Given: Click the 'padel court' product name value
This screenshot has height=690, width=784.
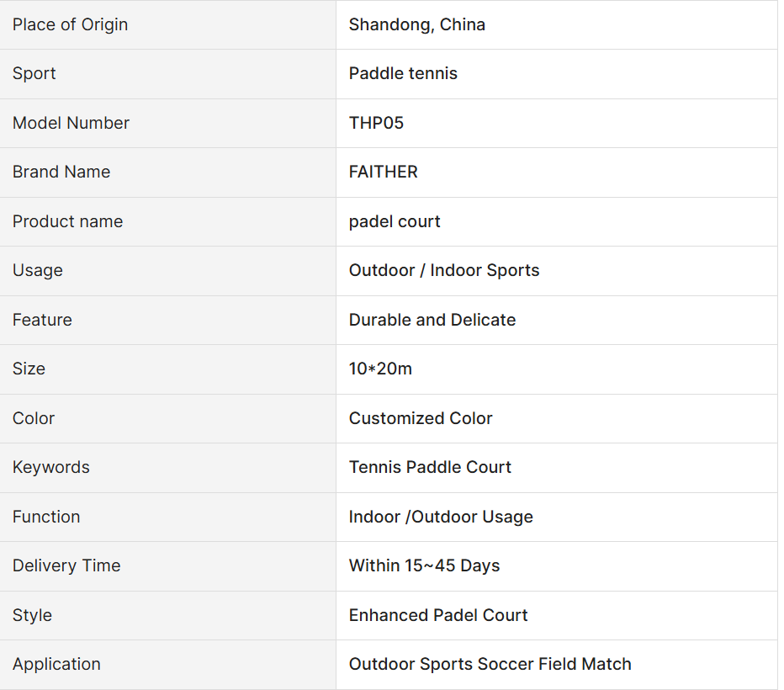Looking at the screenshot, I should (395, 221).
